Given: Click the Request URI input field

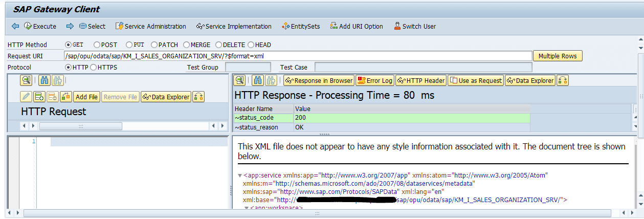Looking at the screenshot, I should click(x=298, y=56).
